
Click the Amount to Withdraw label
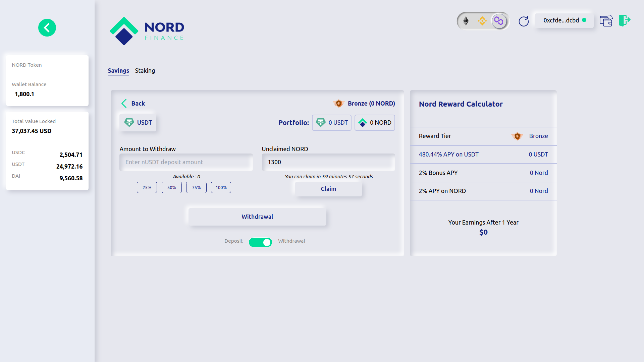[148, 149]
